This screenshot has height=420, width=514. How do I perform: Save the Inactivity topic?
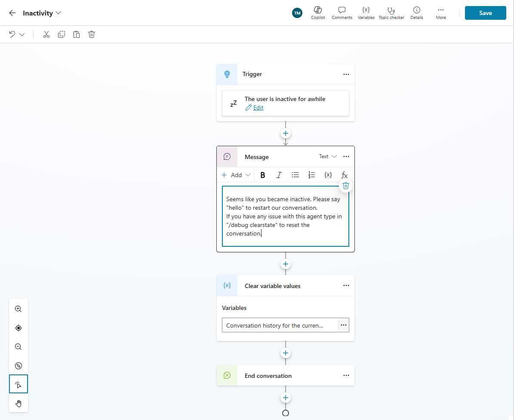[485, 12]
